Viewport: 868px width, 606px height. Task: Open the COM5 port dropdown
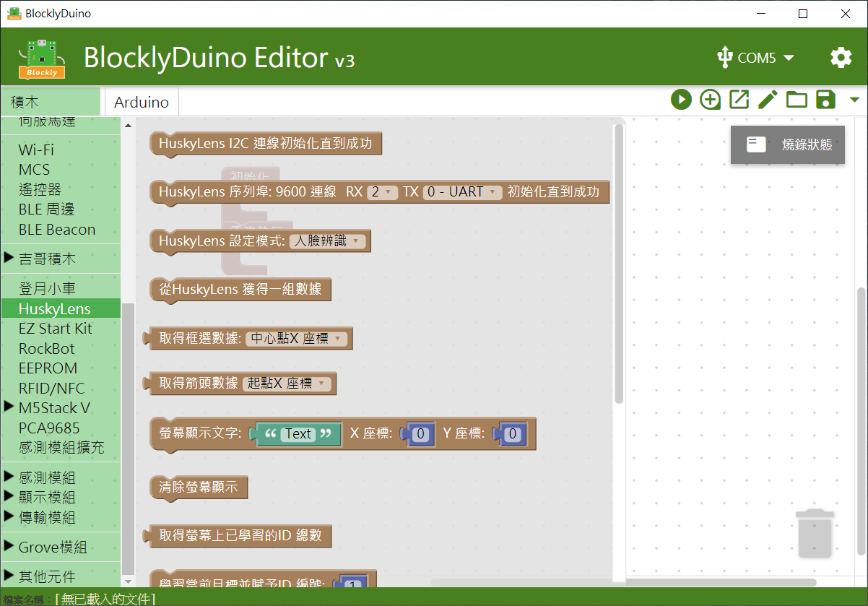[x=756, y=58]
